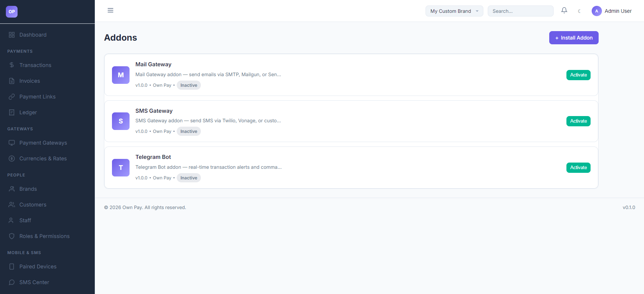
Task: Click Telegram Bot addon description text
Action: point(209,167)
